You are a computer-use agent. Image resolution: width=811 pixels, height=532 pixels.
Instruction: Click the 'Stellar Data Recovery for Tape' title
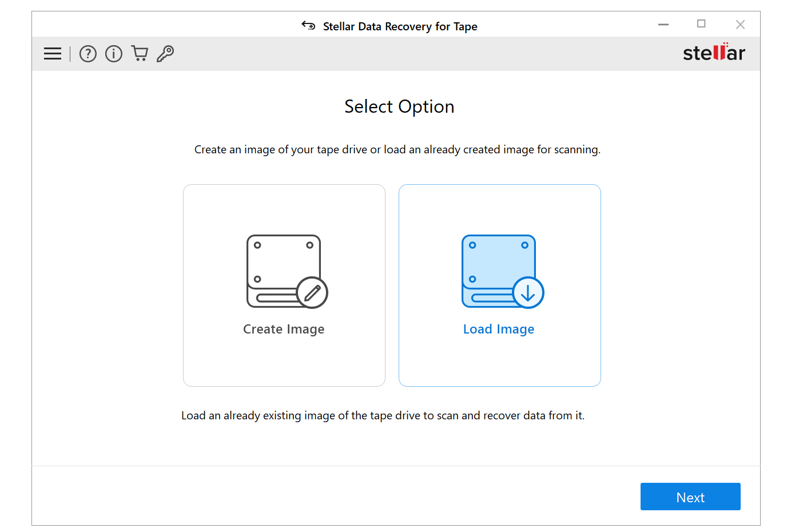400,26
